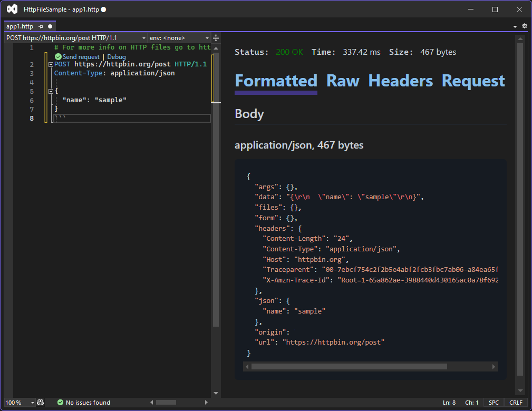Toggle the SPC indicator in status bar
The width and height of the screenshot is (532, 411).
click(x=494, y=402)
